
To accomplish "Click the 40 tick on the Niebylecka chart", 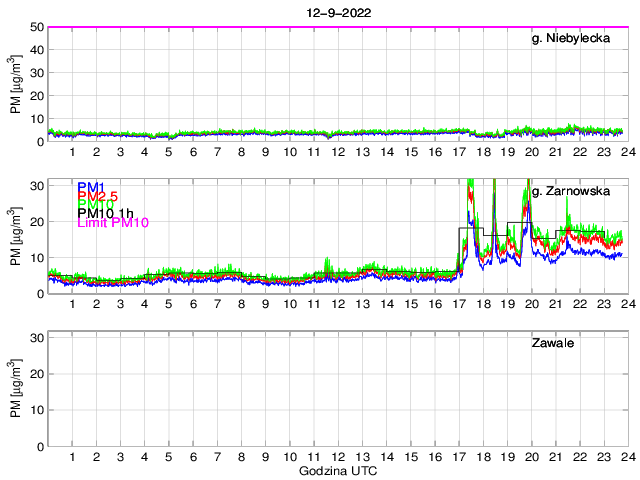I will click(x=35, y=50).
